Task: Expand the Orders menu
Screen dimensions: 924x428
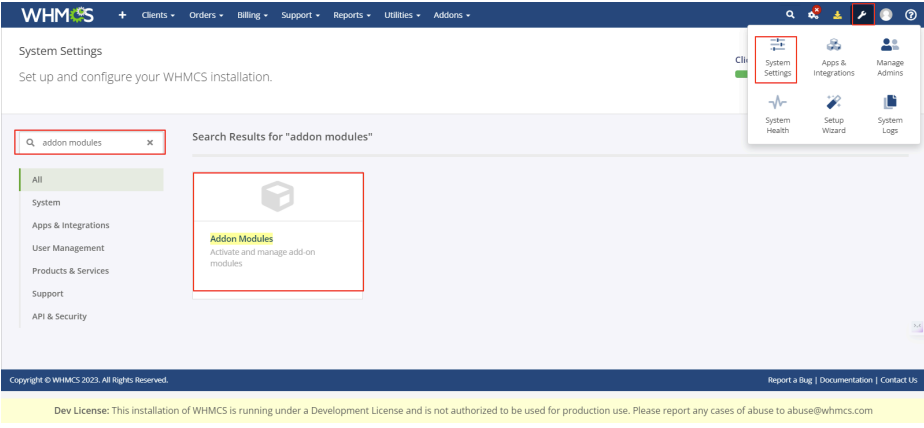Action: (x=206, y=15)
